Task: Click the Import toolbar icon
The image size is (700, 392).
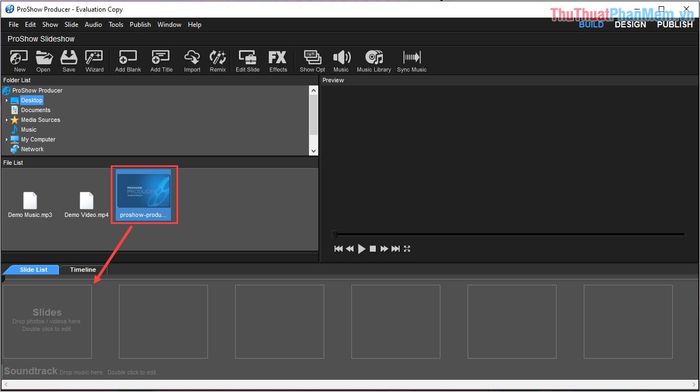Action: pyautogui.click(x=192, y=61)
